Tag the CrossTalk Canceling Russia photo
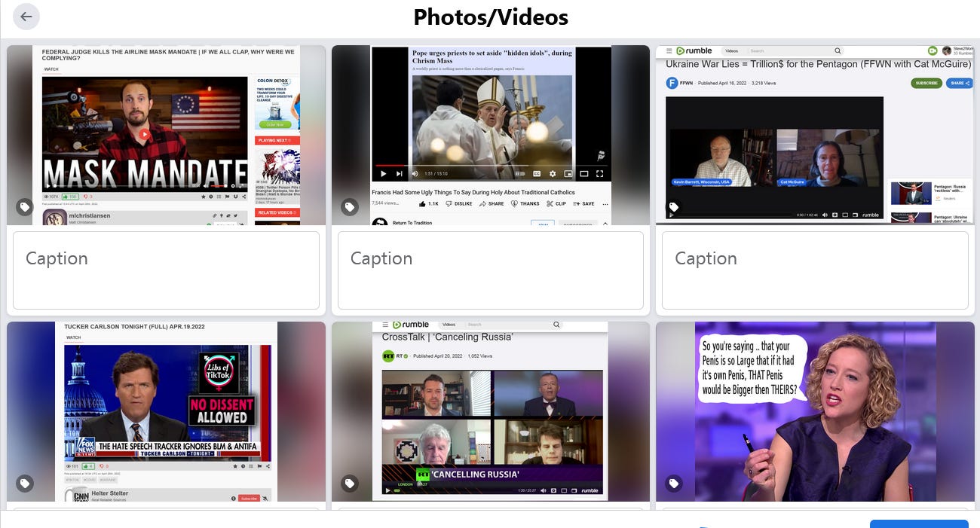The height and width of the screenshot is (528, 980). [349, 483]
